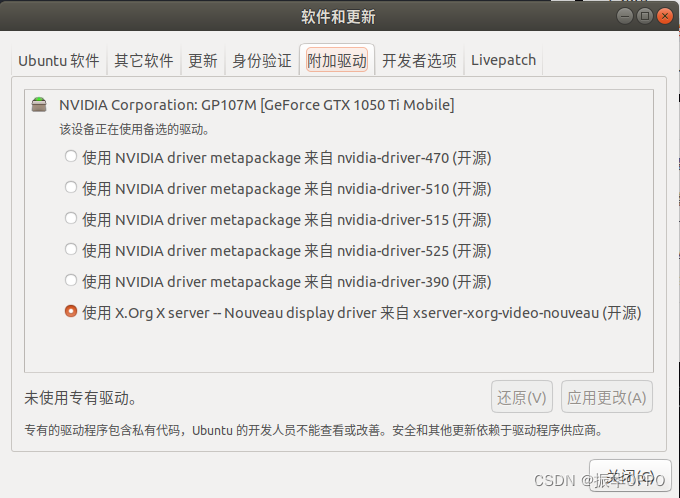Close the 软件和更新 window via titlebar
The image size is (680, 498).
pyautogui.click(x=665, y=16)
